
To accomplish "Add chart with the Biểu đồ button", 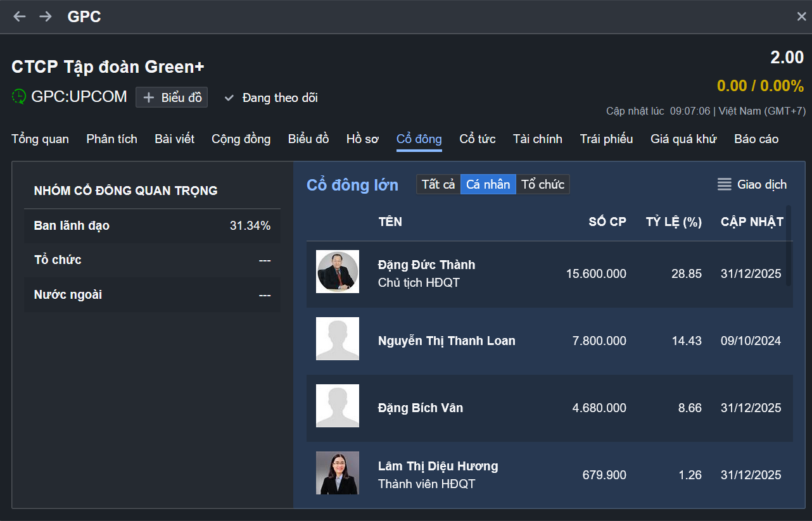I will [172, 97].
